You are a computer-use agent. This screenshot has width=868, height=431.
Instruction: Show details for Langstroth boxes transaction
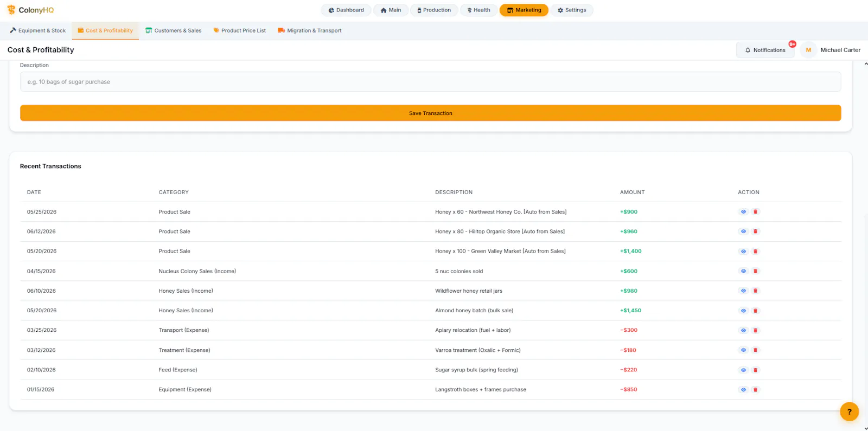(743, 390)
